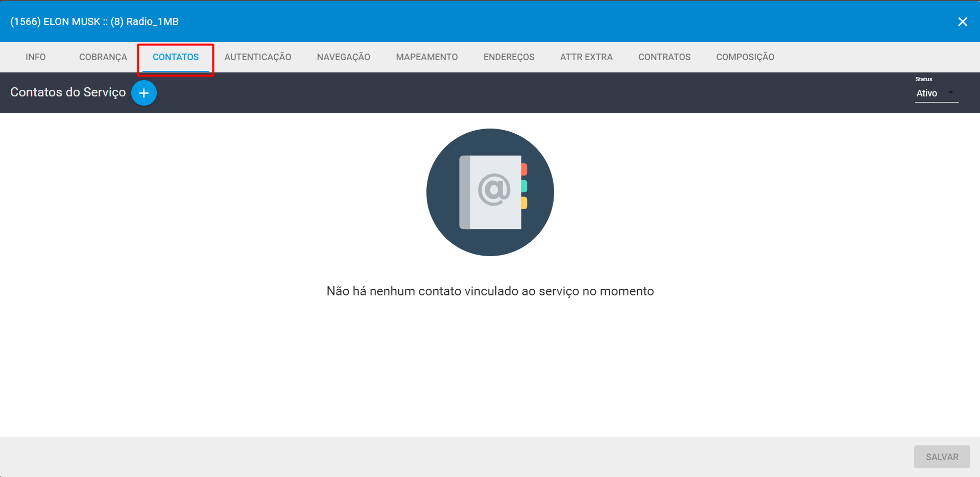Click the 'Não há nenhum contato' message text
This screenshot has width=980, height=477.
tap(490, 291)
